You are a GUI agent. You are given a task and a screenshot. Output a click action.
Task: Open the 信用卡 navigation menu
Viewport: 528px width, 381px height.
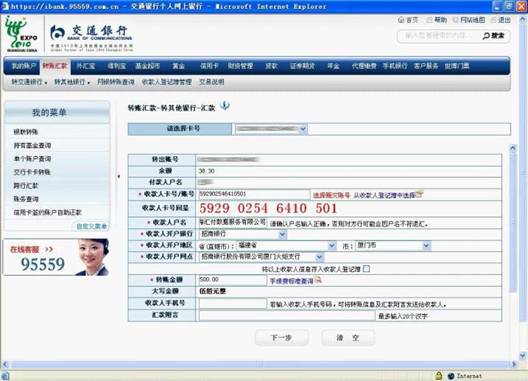coord(209,66)
